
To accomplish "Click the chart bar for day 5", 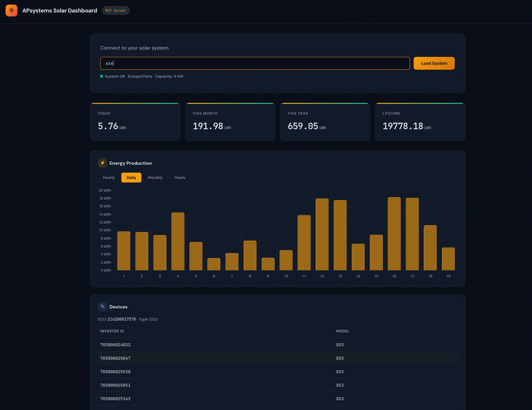I will click(196, 256).
